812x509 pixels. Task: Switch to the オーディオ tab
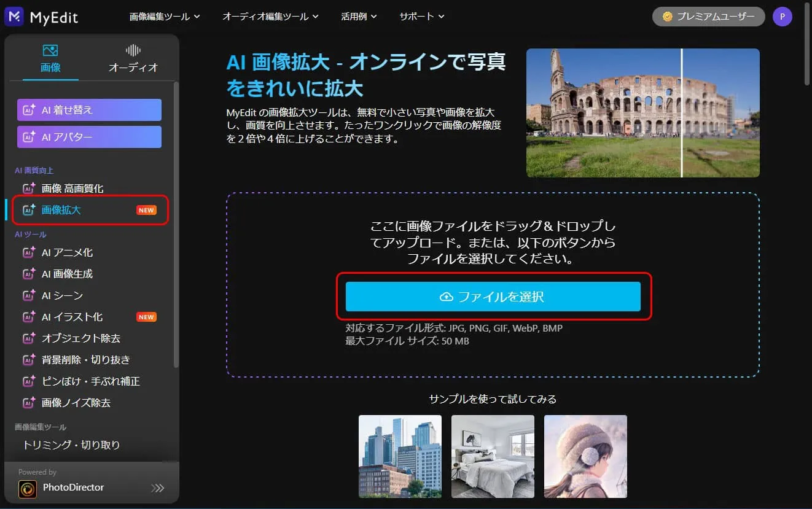coord(133,59)
